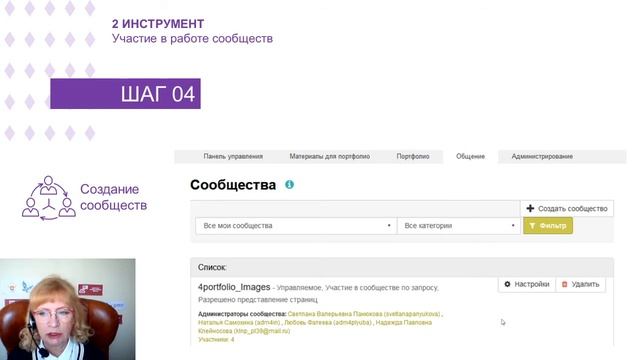The image size is (640, 360).
Task: Open the Панель управления tab
Action: (233, 156)
